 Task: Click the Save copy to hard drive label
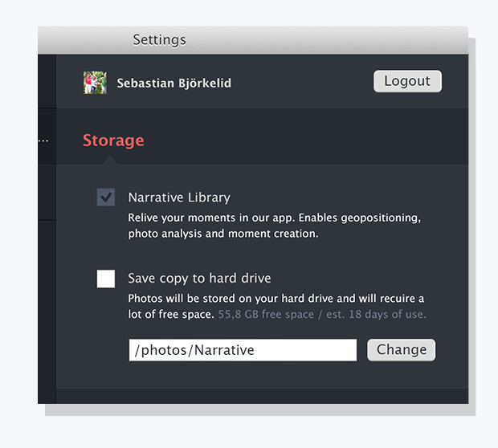[x=199, y=279]
